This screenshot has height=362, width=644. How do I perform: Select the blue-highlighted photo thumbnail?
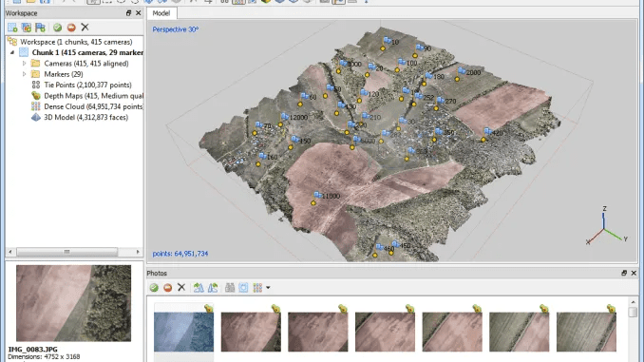pyautogui.click(x=183, y=332)
